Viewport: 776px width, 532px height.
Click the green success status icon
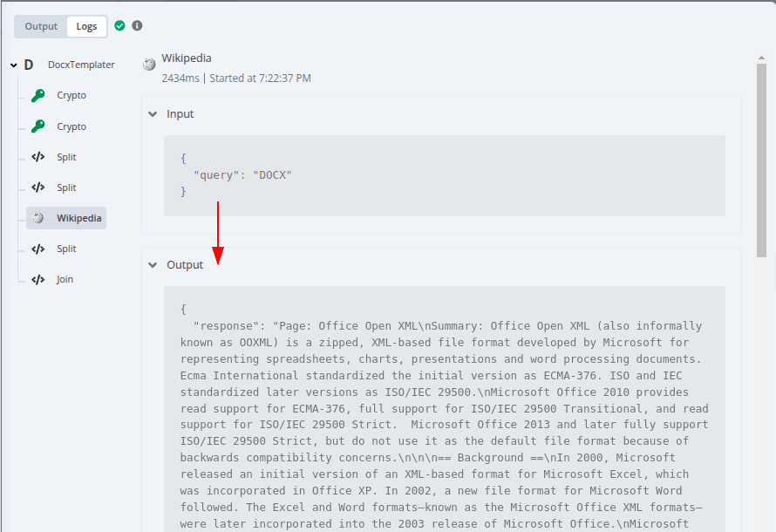119,26
